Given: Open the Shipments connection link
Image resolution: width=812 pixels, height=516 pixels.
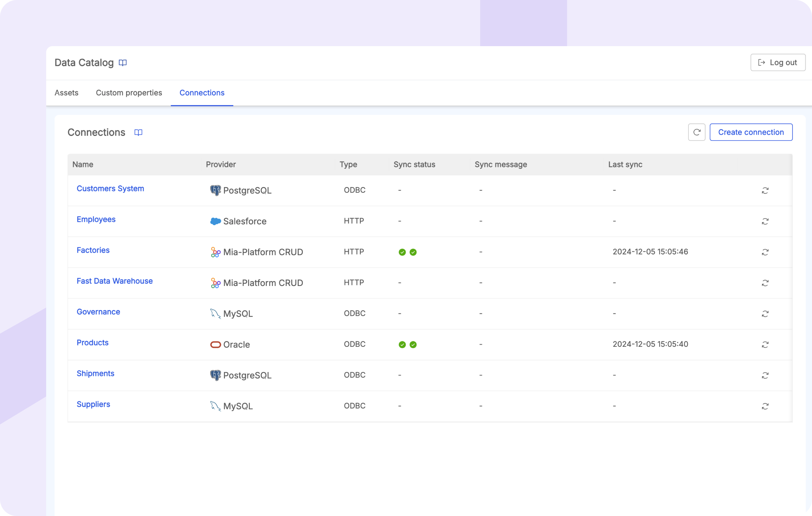Looking at the screenshot, I should coord(95,373).
